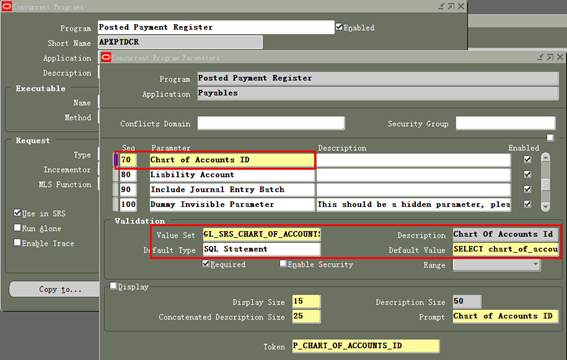Viewport: 567px width, 360px height.
Task: Click Short Name field APXPTDCR
Action: click(x=180, y=42)
